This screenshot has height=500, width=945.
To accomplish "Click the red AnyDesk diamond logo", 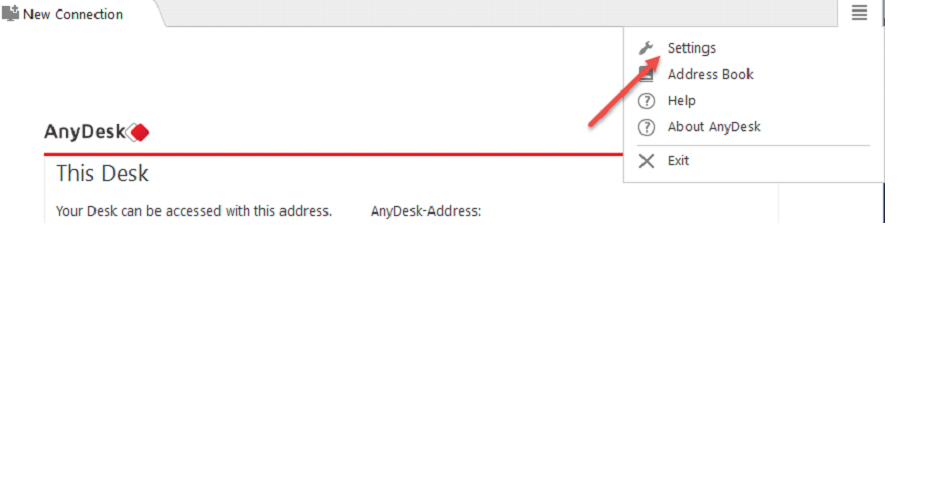I will click(139, 132).
